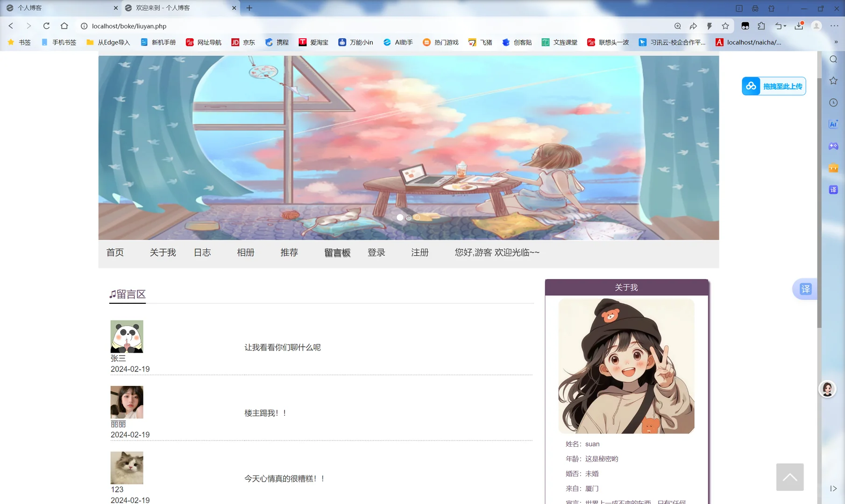Viewport: 845px width, 504px height.
Task: Select the second carousel indicator dot
Action: tap(408, 217)
